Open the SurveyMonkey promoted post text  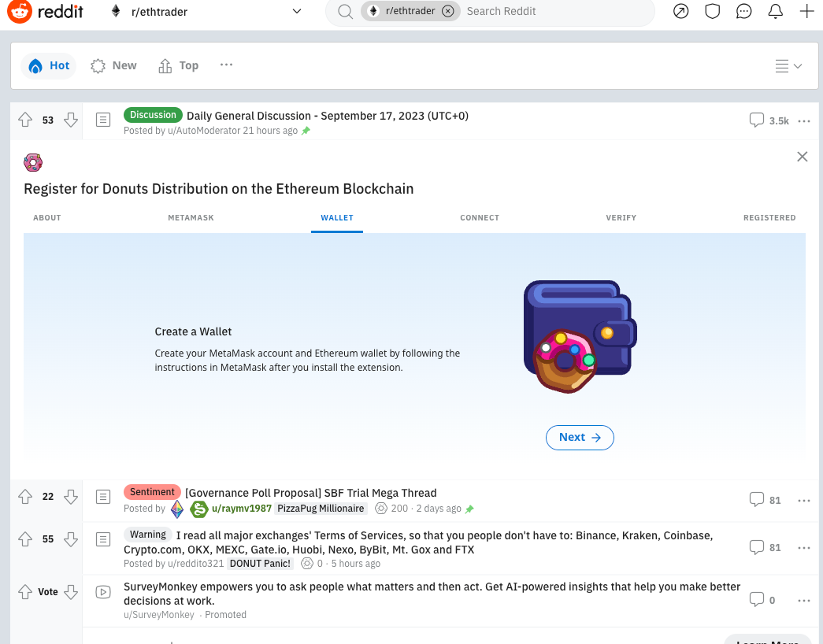(x=432, y=594)
